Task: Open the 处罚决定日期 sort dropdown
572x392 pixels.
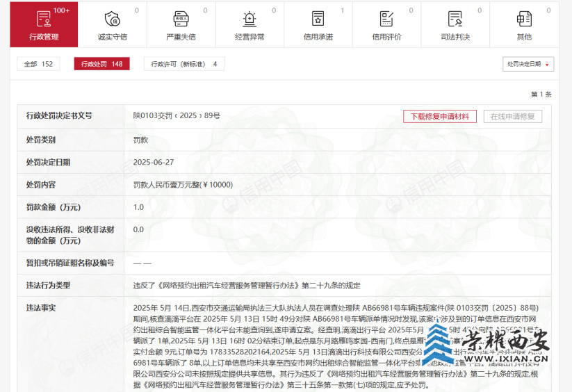Action: (528, 64)
